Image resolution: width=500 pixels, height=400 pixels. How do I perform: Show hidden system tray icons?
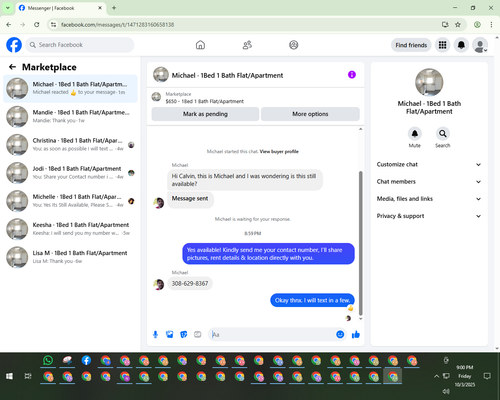(436, 376)
